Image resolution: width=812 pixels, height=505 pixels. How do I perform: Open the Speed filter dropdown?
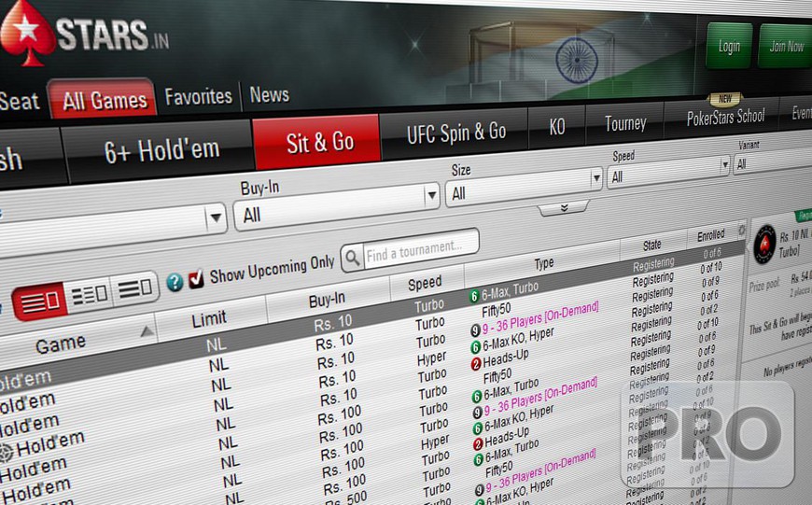pos(668,172)
